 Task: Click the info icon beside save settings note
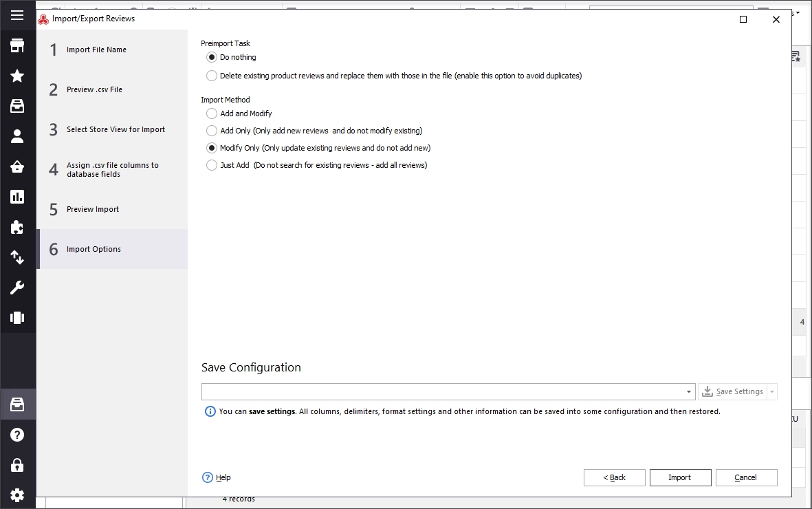coord(210,411)
